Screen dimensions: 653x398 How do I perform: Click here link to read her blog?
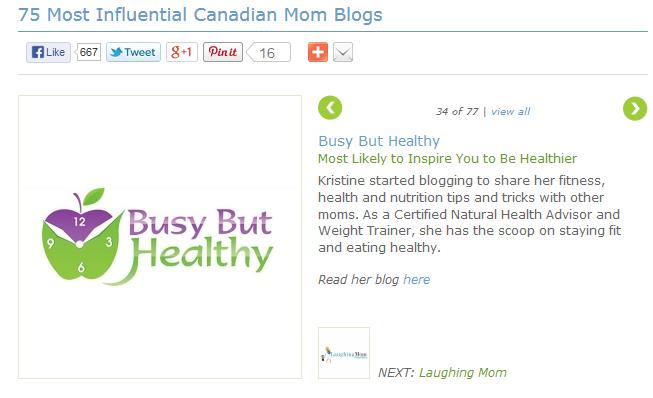coord(416,279)
